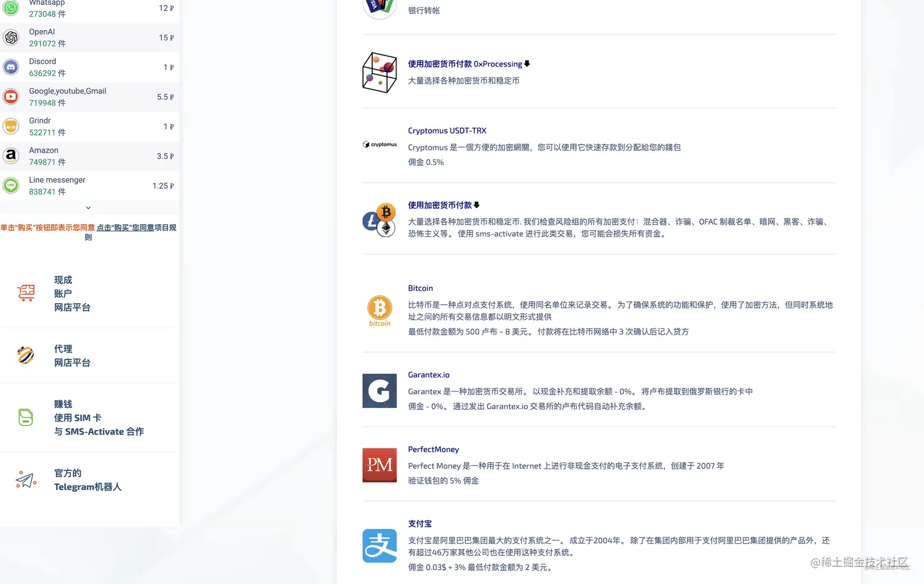924x584 pixels.
Task: Select the Discord row label
Action: tap(42, 62)
